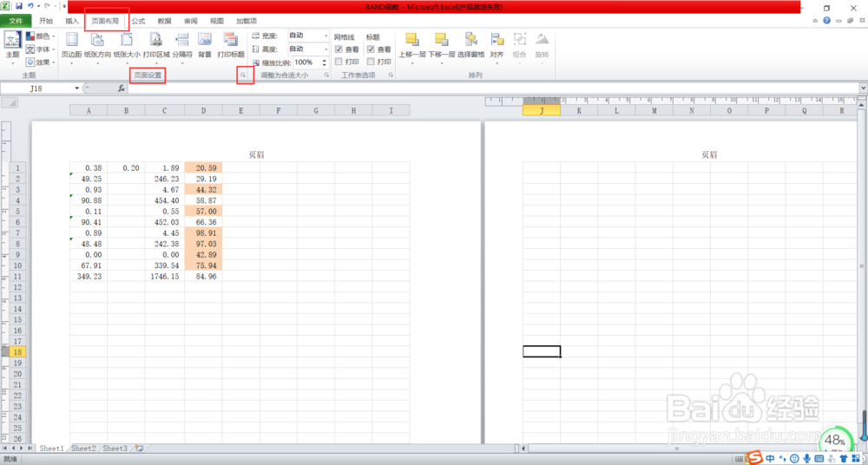Switch to Formulas (公式) tab
The image size is (868, 465).
pyautogui.click(x=138, y=21)
